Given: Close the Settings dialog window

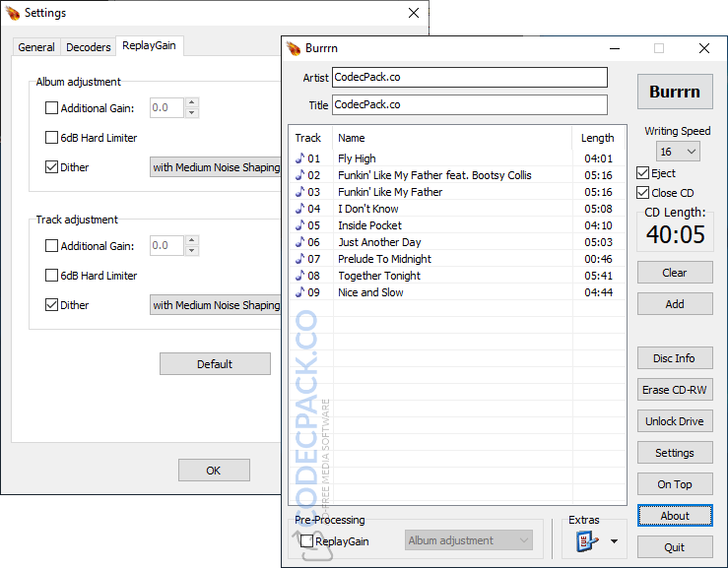Looking at the screenshot, I should (414, 13).
